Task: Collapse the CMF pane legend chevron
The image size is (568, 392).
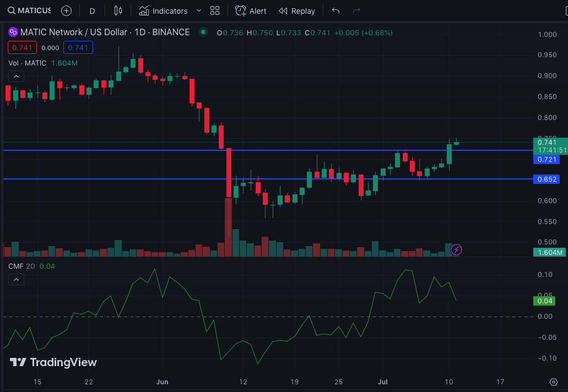Action: (x=17, y=280)
